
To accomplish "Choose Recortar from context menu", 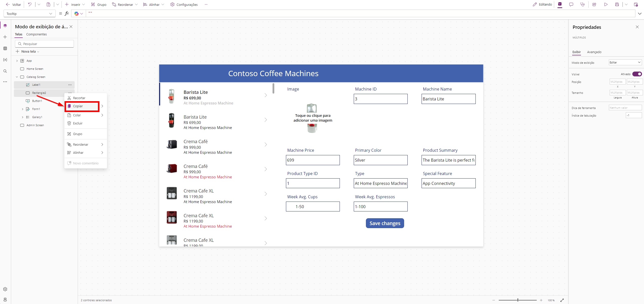I will [x=86, y=98].
